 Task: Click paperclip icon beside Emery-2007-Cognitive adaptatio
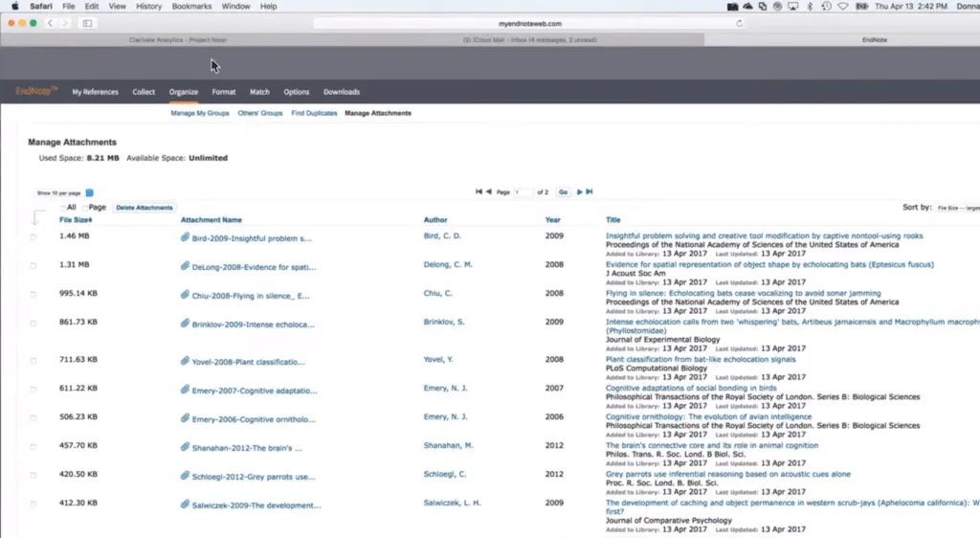(185, 390)
